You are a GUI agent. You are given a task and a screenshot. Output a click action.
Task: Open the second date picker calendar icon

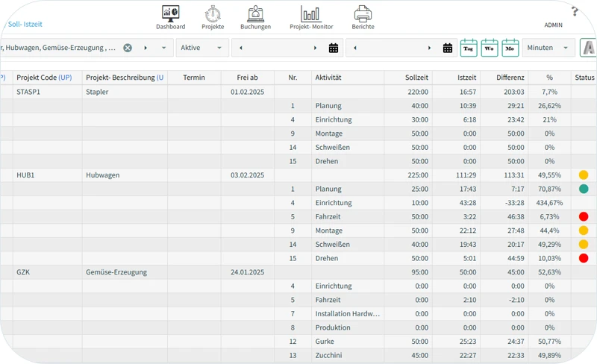[448, 48]
